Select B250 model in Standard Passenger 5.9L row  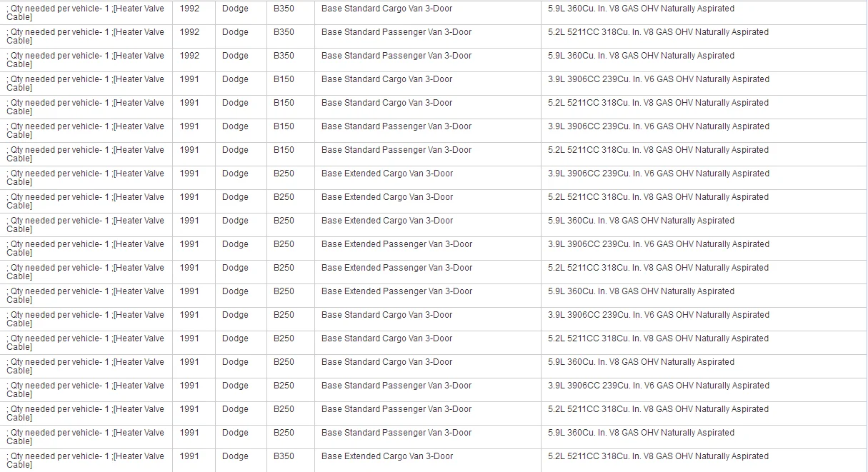click(x=290, y=437)
